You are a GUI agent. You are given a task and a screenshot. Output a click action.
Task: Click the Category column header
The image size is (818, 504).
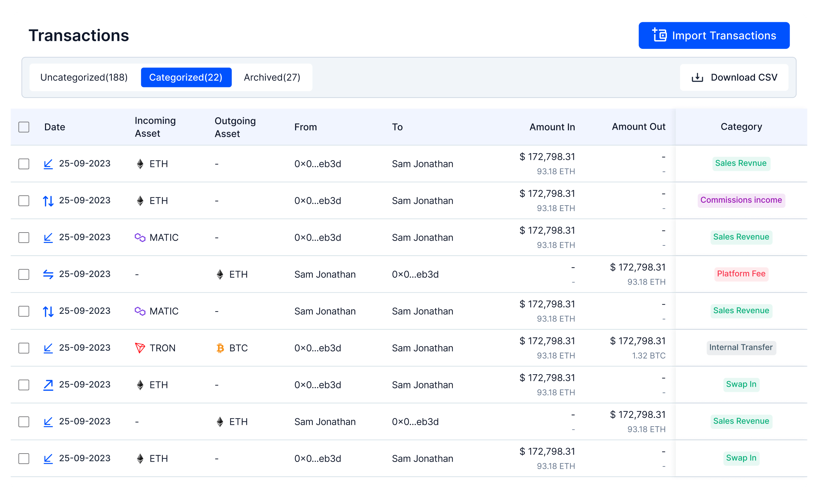click(x=741, y=127)
